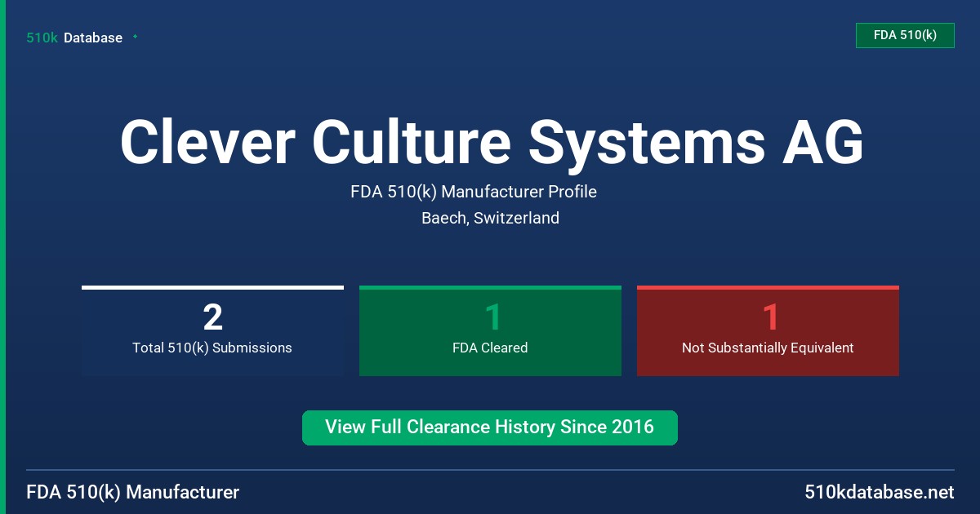Click the small green dot beside Database
Screen dimensions: 980x514
[135, 37]
